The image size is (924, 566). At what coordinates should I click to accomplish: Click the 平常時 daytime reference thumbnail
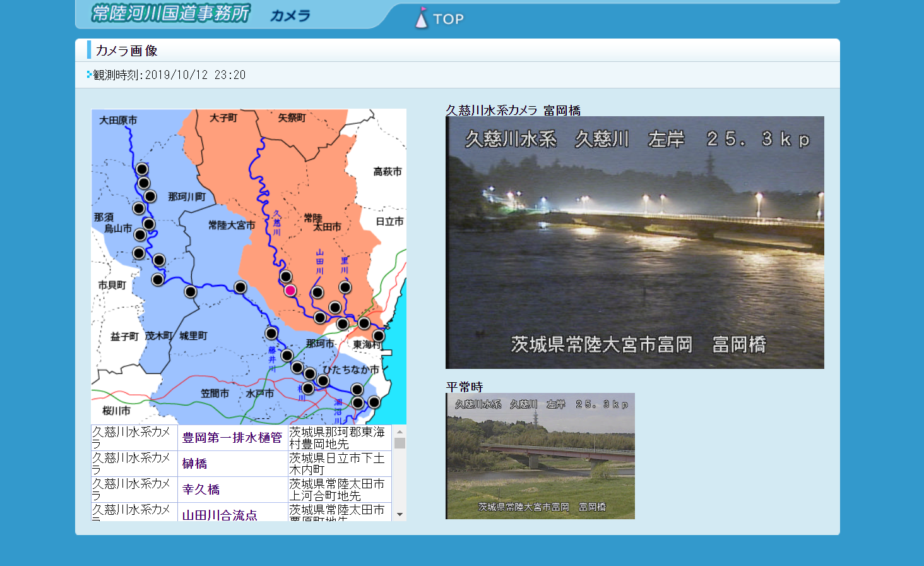pyautogui.click(x=540, y=456)
